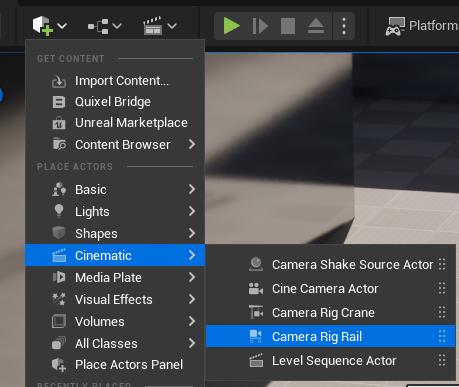
Task: Choose Import Content... menu entry
Action: point(115,81)
